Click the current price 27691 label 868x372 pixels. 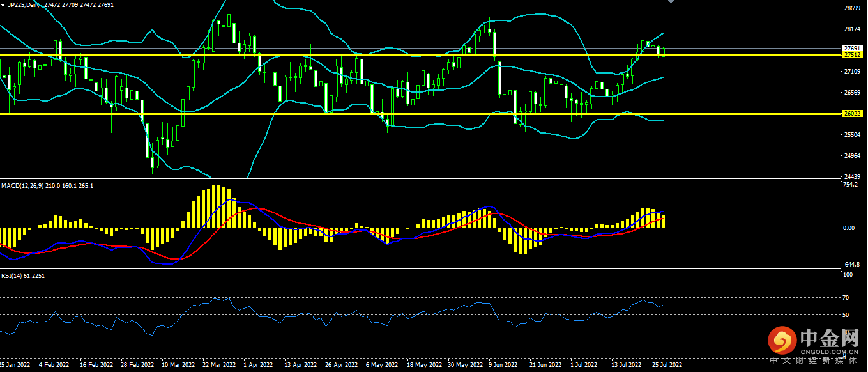click(x=852, y=49)
